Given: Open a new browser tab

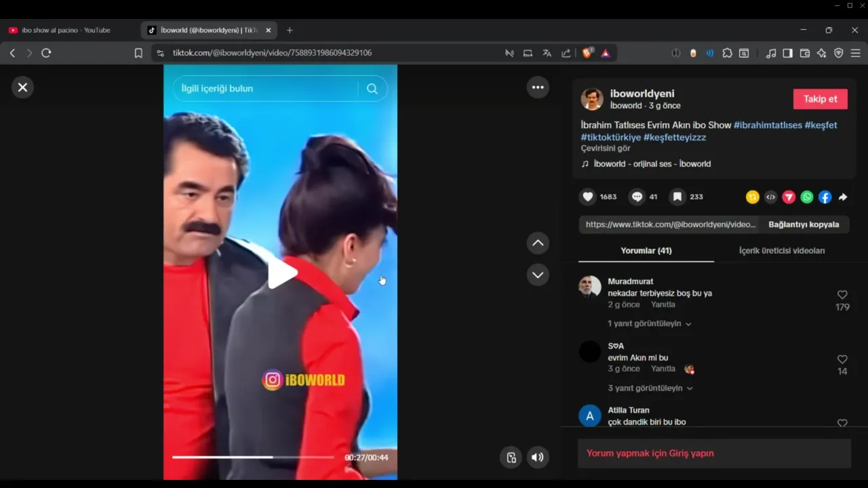Looking at the screenshot, I should coord(290,30).
